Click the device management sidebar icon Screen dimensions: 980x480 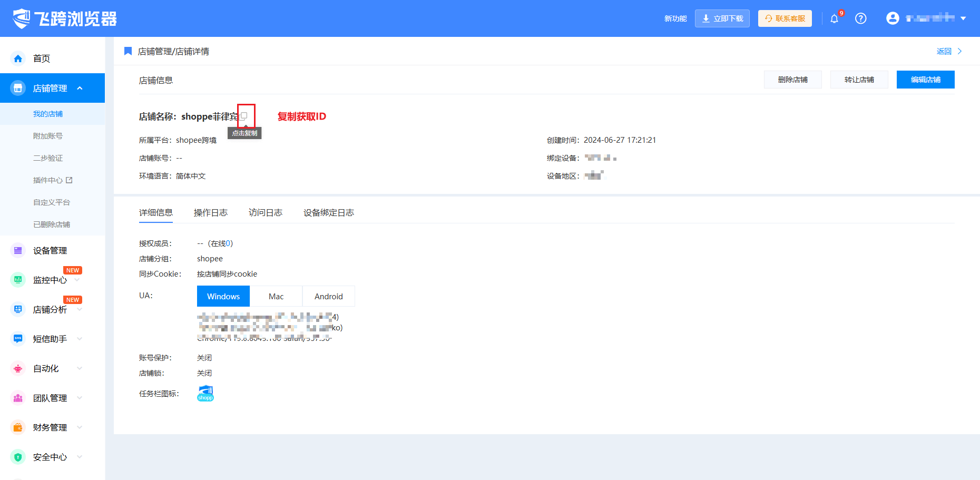point(18,251)
